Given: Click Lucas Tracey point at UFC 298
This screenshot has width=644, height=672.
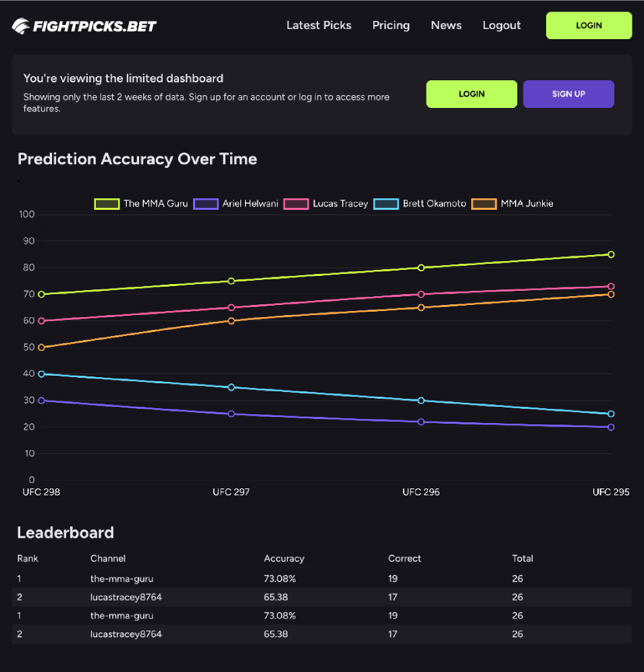Looking at the screenshot, I should pos(42,321).
